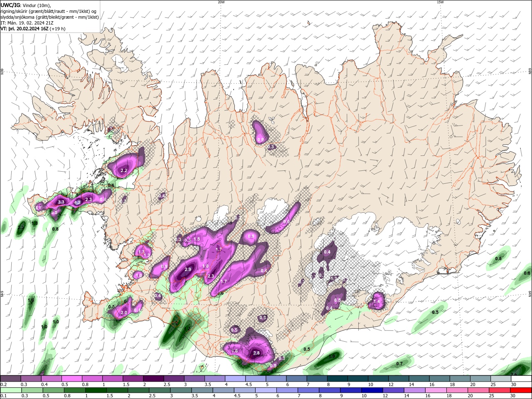Select the darkest green 1 rain legend swatch
Viewport: 532px width, 399px height.
point(95,390)
